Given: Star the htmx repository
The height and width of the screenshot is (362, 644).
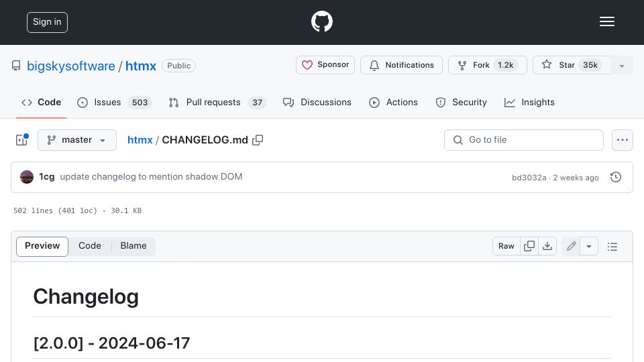Looking at the screenshot, I should pyautogui.click(x=572, y=65).
